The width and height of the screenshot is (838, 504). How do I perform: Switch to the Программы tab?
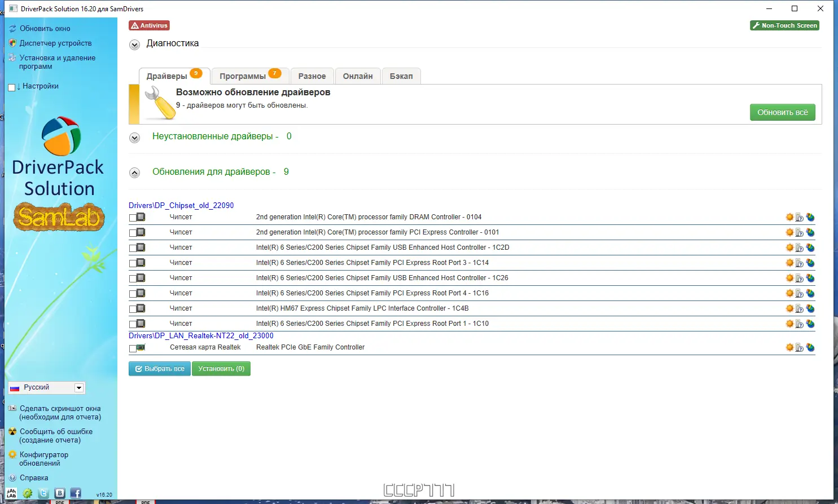(x=251, y=76)
